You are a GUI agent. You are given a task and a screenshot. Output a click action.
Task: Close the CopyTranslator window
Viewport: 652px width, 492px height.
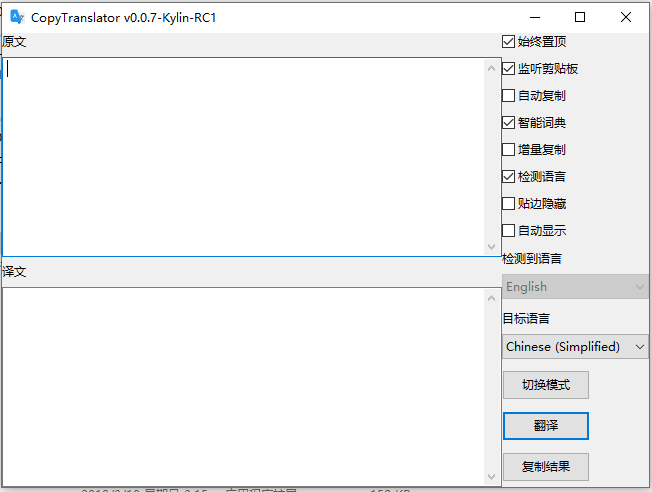[x=625, y=17]
